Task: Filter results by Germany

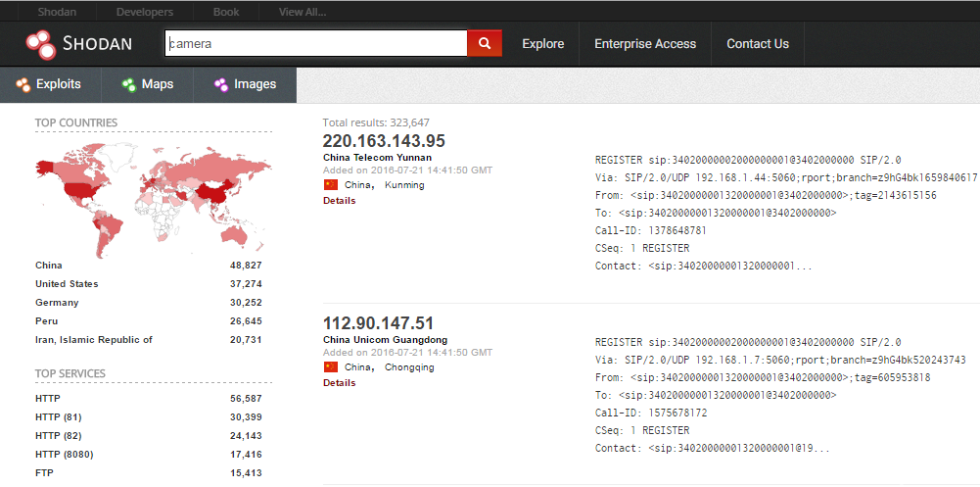Action: pos(57,303)
